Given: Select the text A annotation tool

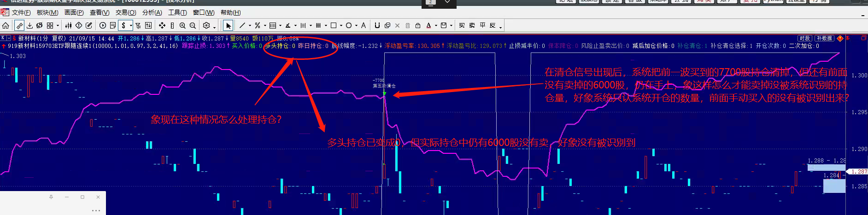Looking at the screenshot, I should point(364,25).
